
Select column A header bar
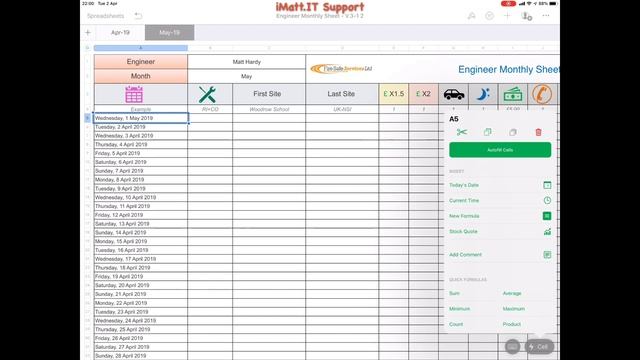(140, 48)
